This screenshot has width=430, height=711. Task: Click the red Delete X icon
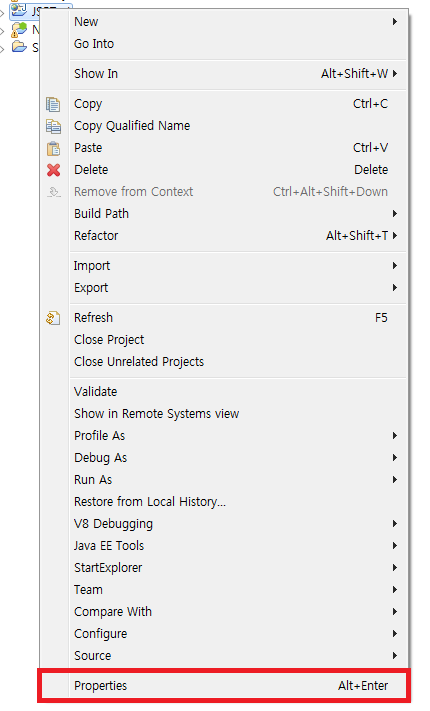53,170
